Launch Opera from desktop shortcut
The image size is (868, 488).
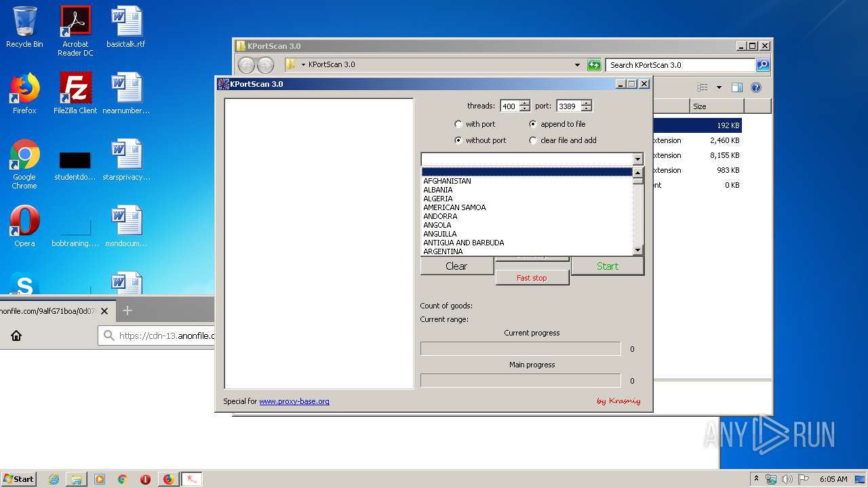click(x=24, y=226)
